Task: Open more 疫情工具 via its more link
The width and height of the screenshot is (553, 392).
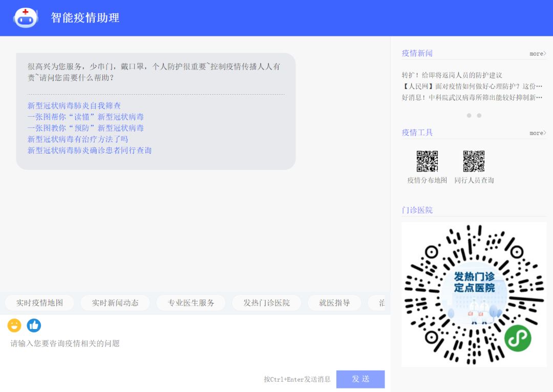Action: (x=538, y=133)
